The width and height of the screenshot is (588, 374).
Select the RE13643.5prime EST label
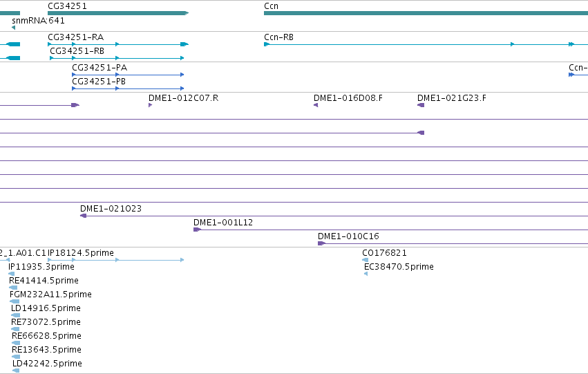(46, 350)
